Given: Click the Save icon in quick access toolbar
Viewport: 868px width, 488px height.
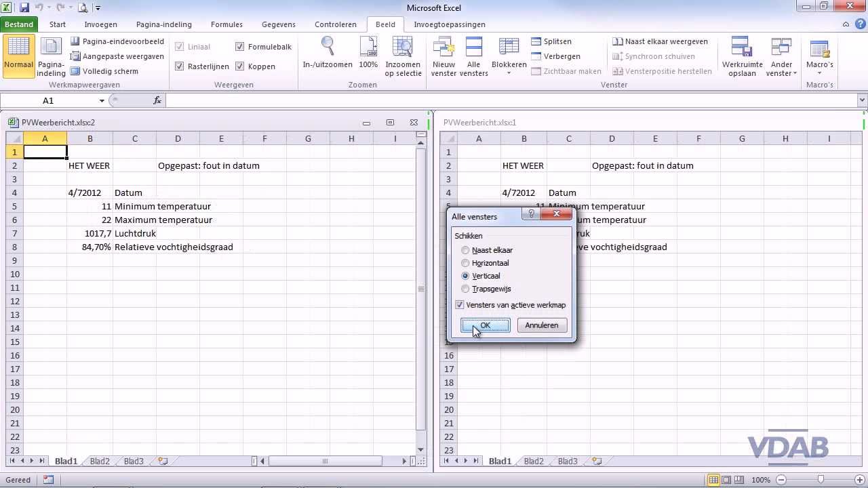Looking at the screenshot, I should 24,7.
